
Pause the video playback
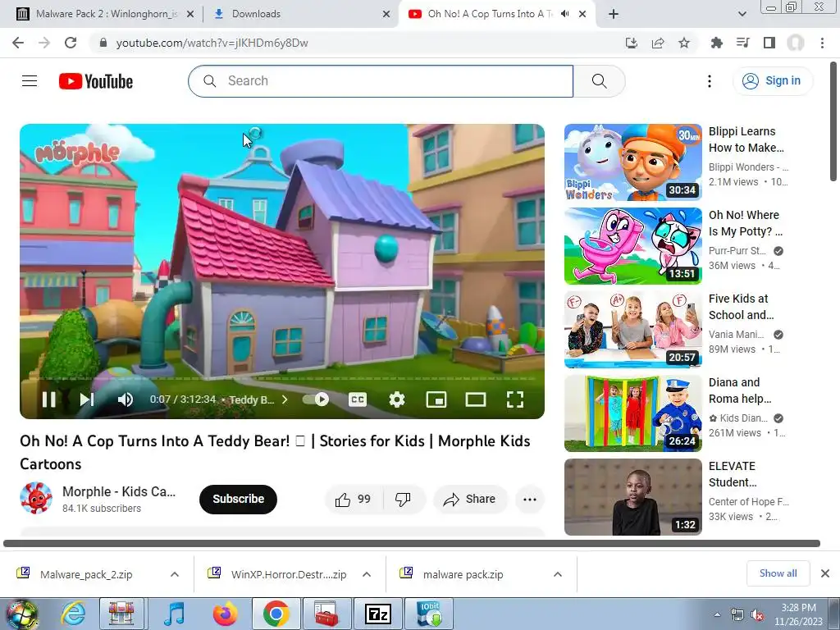tap(48, 399)
